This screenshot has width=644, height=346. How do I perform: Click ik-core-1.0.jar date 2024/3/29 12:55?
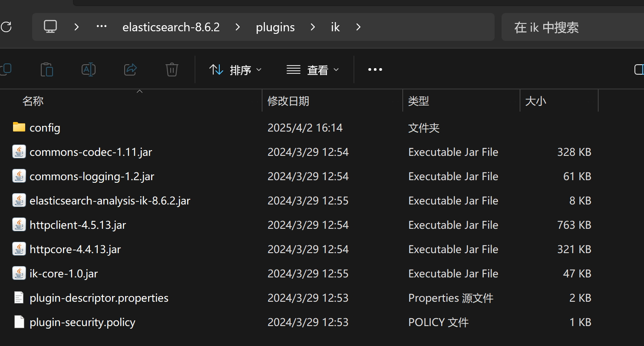[x=308, y=274]
